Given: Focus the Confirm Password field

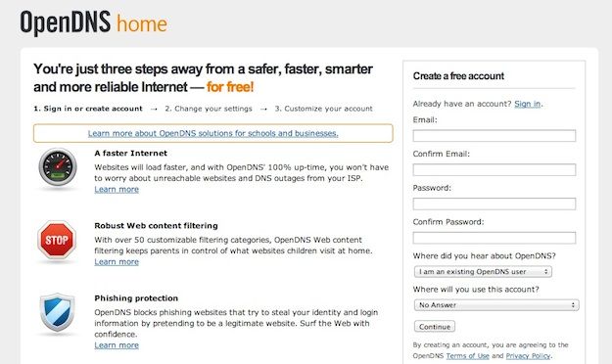Looking at the screenshot, I should tap(494, 238).
